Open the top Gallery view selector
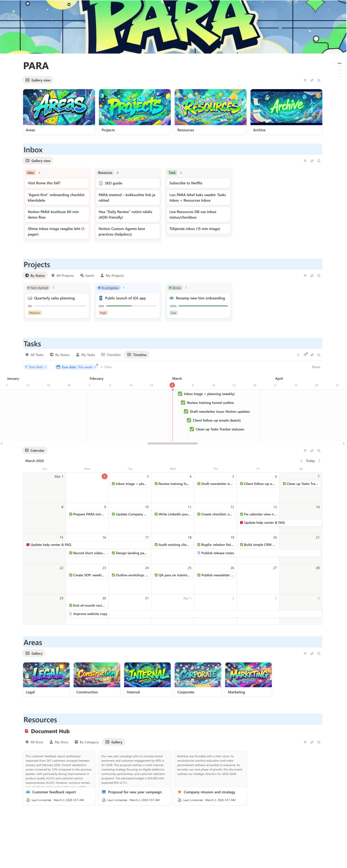 (x=38, y=80)
